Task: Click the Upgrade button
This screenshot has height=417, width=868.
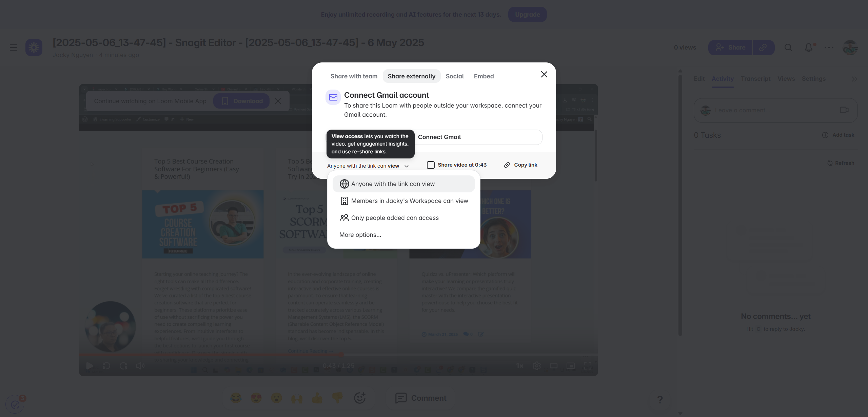Action: pos(527,15)
